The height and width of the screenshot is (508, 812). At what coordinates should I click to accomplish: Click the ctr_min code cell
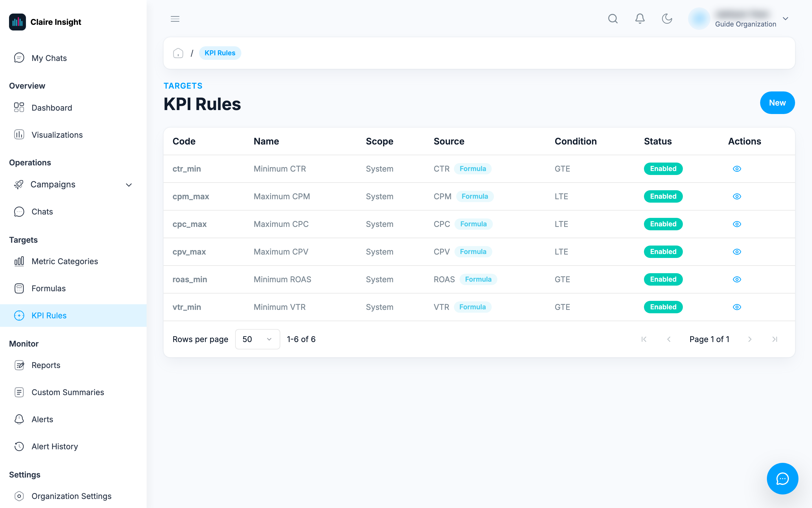tap(187, 169)
